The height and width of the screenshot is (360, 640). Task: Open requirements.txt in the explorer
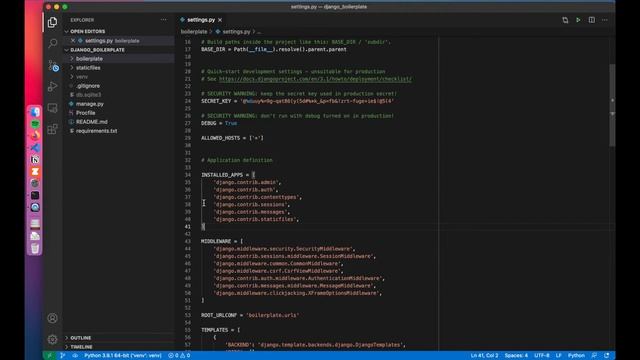[x=96, y=131]
